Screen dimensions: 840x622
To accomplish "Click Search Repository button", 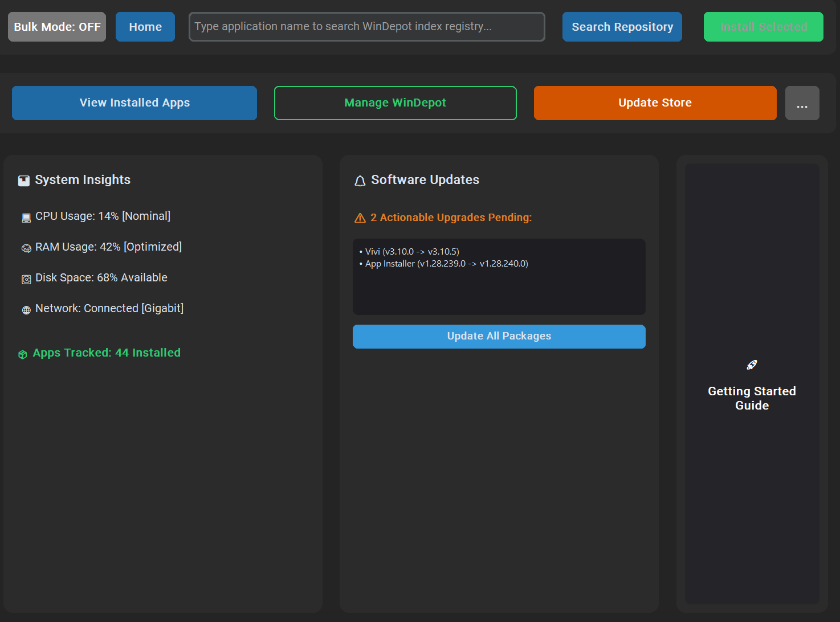I will pos(622,27).
